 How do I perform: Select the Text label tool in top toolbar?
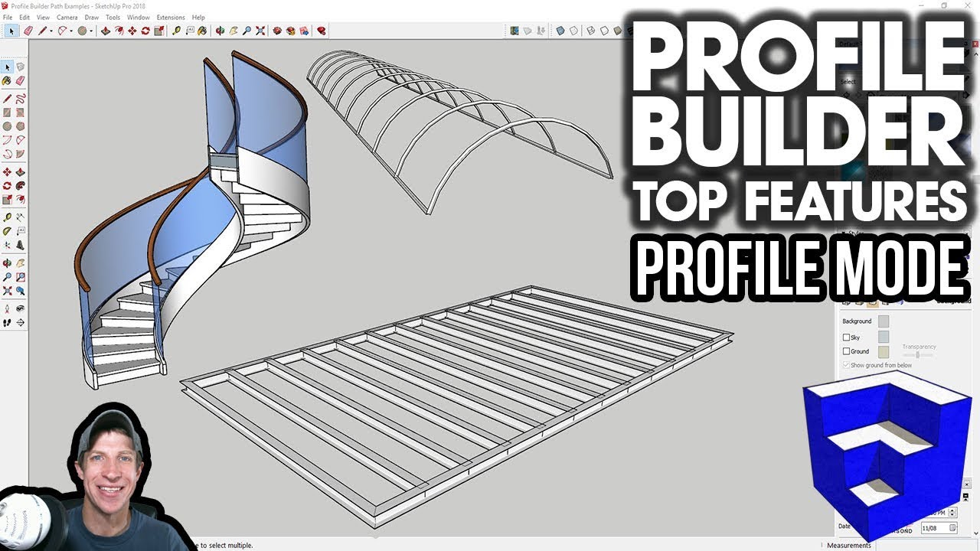click(189, 31)
